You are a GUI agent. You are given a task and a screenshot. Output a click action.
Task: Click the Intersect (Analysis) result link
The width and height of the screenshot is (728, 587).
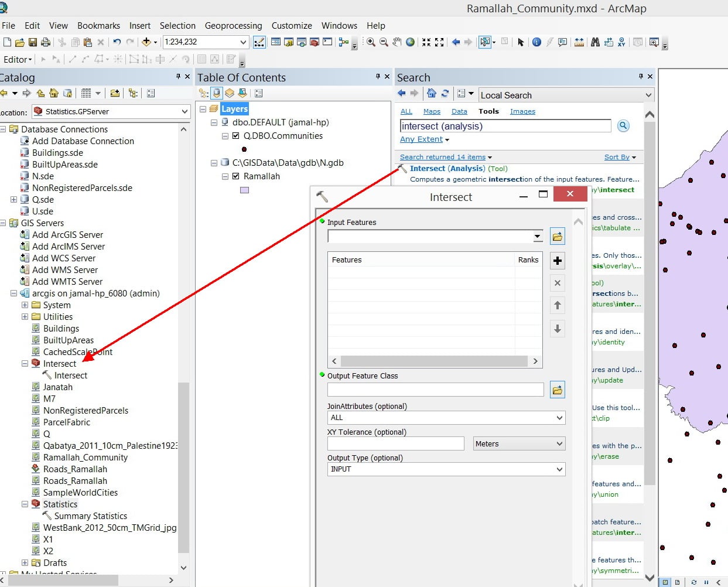click(x=447, y=169)
